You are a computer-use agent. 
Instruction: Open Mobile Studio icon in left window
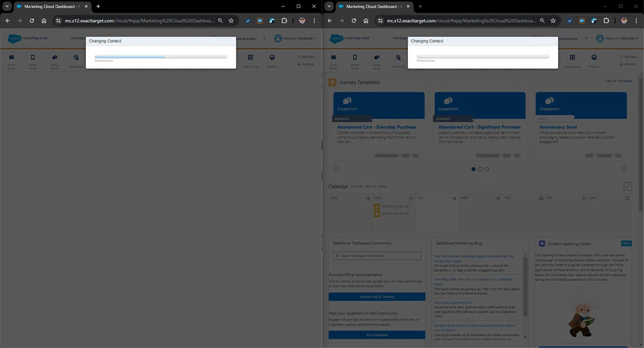point(33,58)
